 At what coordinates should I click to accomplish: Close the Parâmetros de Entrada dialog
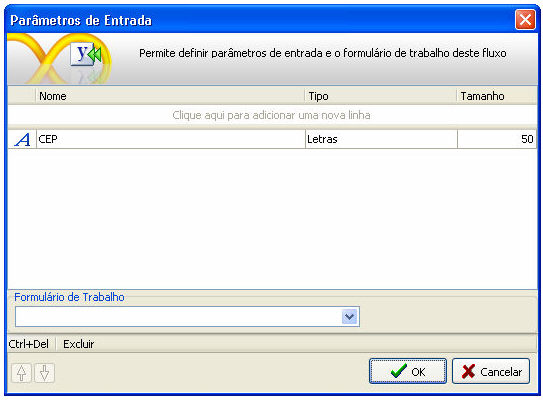tap(525, 20)
